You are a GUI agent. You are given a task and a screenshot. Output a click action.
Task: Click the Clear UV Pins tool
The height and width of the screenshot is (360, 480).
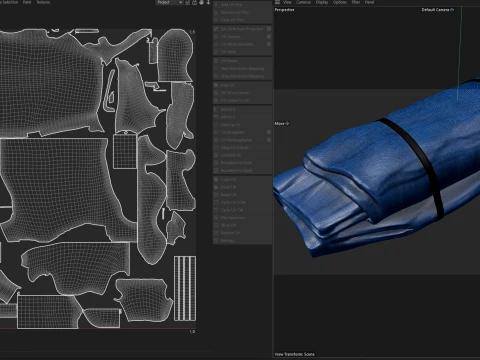[242, 20]
